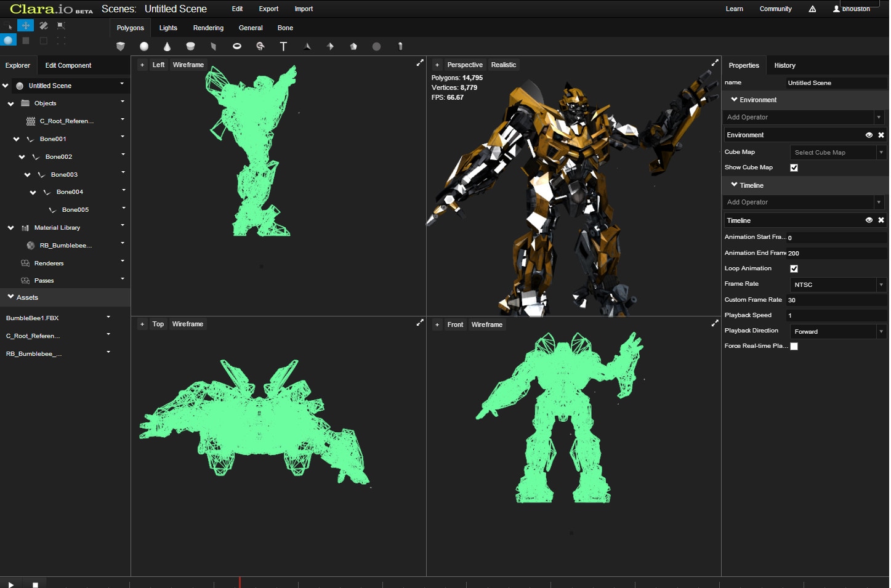This screenshot has width=891, height=588.
Task: Toggle Loop Animation checkbox
Action: pos(794,268)
